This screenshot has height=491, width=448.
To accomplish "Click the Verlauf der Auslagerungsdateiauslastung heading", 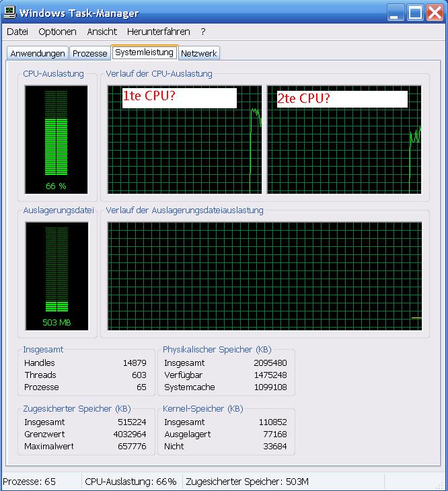I will click(185, 211).
